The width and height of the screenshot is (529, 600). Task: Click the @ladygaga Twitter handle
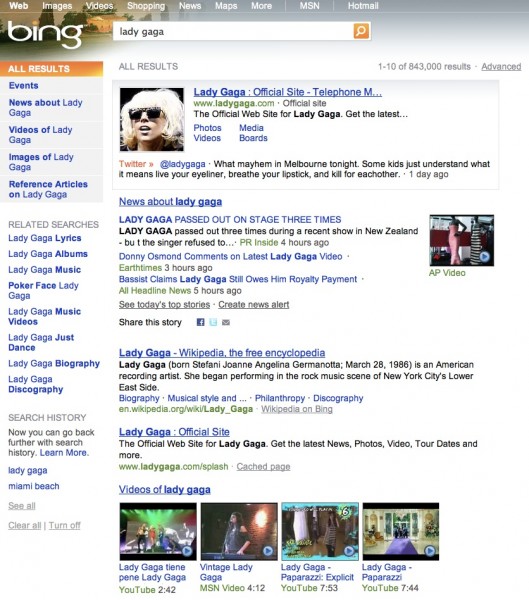(x=183, y=164)
